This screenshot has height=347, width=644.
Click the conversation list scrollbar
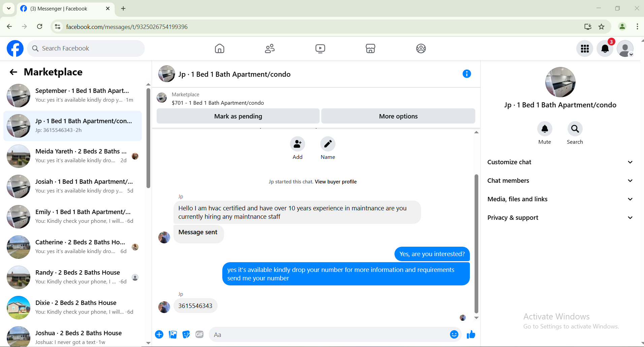coord(148,138)
